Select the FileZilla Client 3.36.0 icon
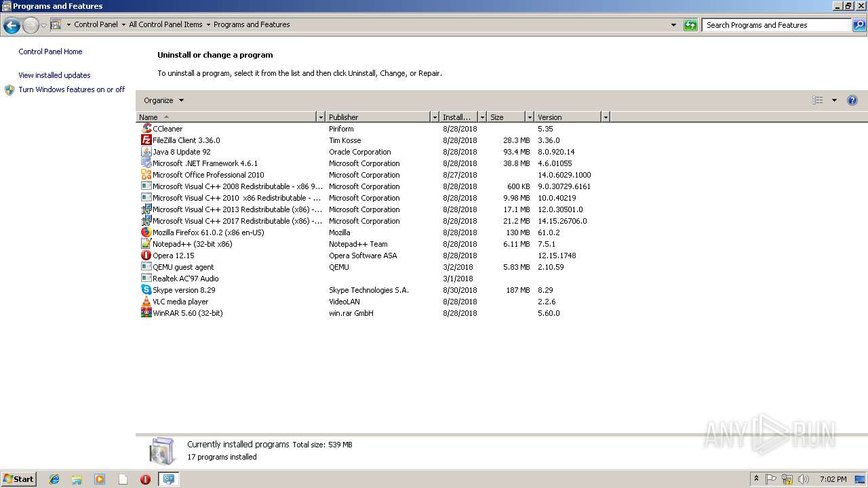 pos(146,140)
